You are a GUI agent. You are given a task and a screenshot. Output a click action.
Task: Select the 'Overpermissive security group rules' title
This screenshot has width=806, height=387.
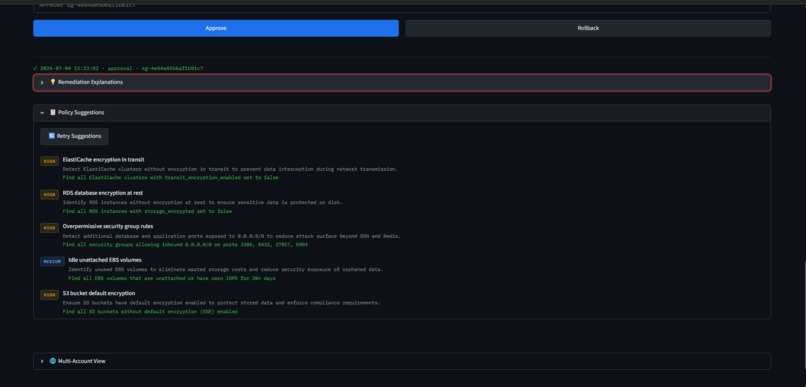(x=108, y=226)
